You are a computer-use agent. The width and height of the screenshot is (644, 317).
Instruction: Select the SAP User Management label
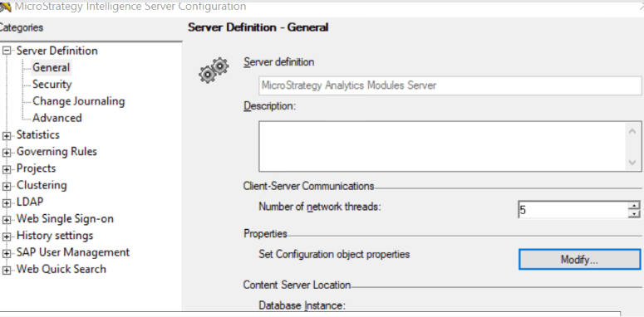point(73,252)
